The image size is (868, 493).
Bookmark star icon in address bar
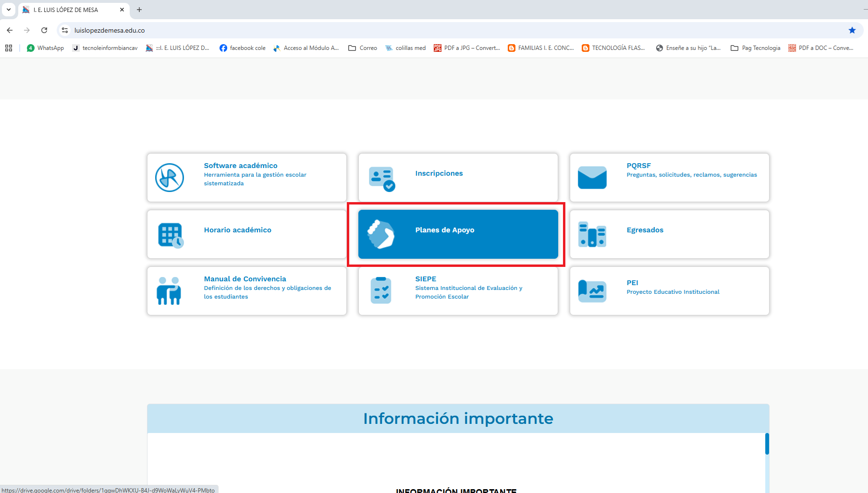852,30
